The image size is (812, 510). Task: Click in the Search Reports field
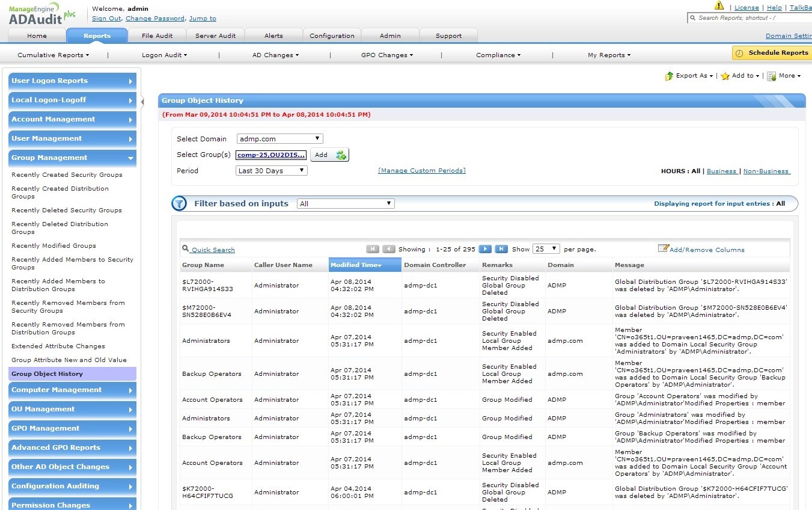point(751,18)
